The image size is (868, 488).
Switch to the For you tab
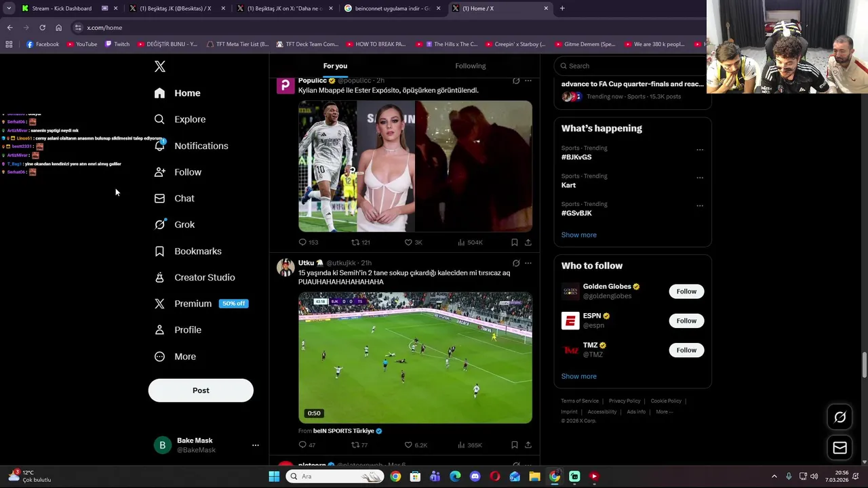335,66
